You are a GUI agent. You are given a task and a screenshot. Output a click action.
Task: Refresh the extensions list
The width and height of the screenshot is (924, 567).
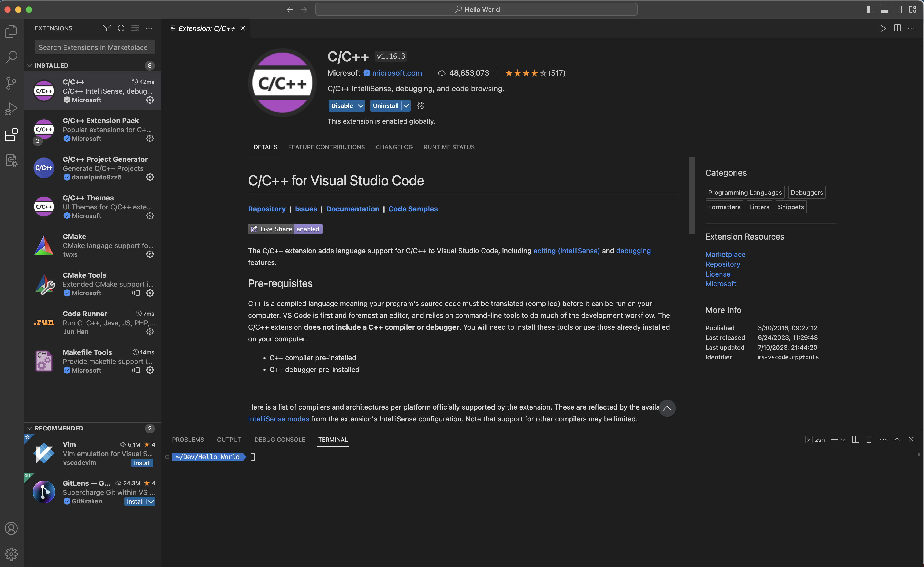[x=121, y=28]
